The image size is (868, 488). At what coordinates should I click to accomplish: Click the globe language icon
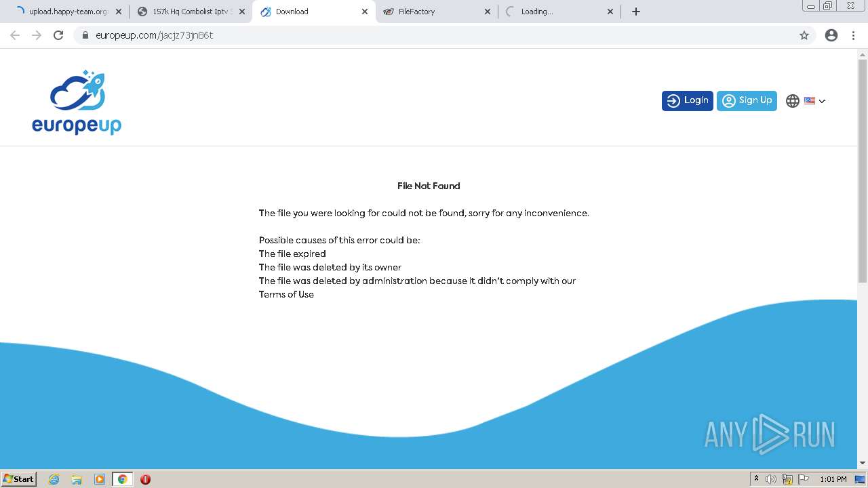tap(792, 101)
